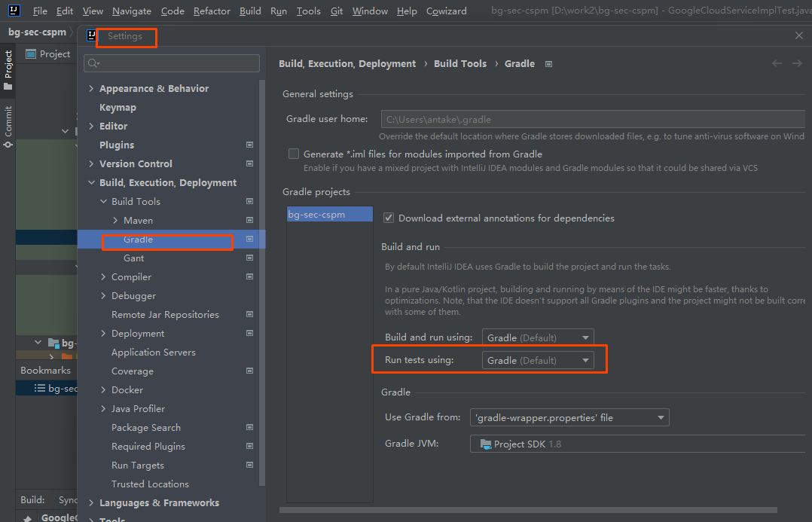The image size is (812, 522).
Task: Expand the Docker settings node
Action: point(103,389)
